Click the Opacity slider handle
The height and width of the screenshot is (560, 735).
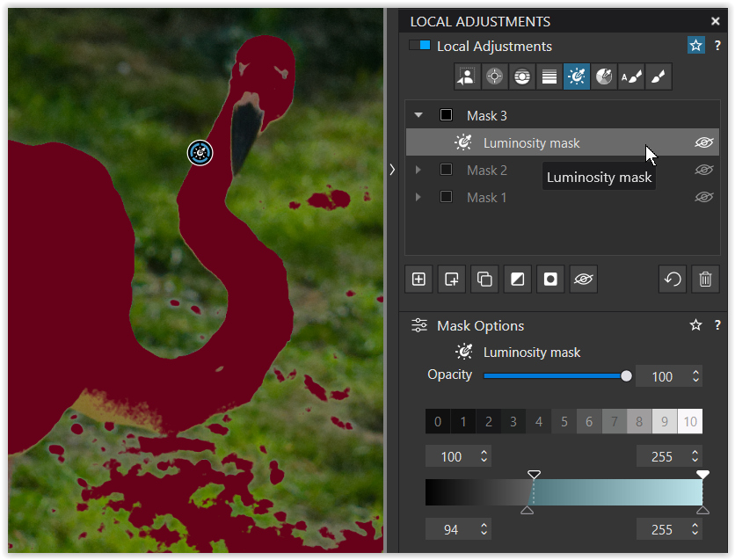tap(626, 376)
